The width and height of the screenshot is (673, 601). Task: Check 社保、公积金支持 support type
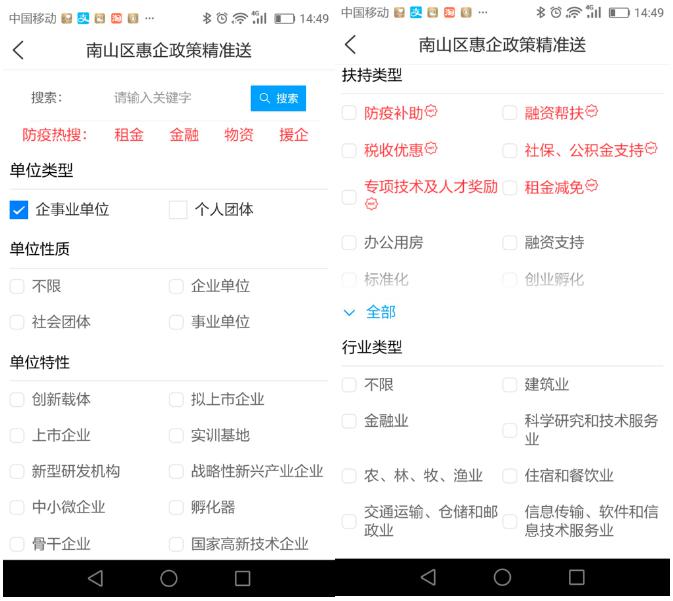[x=509, y=151]
